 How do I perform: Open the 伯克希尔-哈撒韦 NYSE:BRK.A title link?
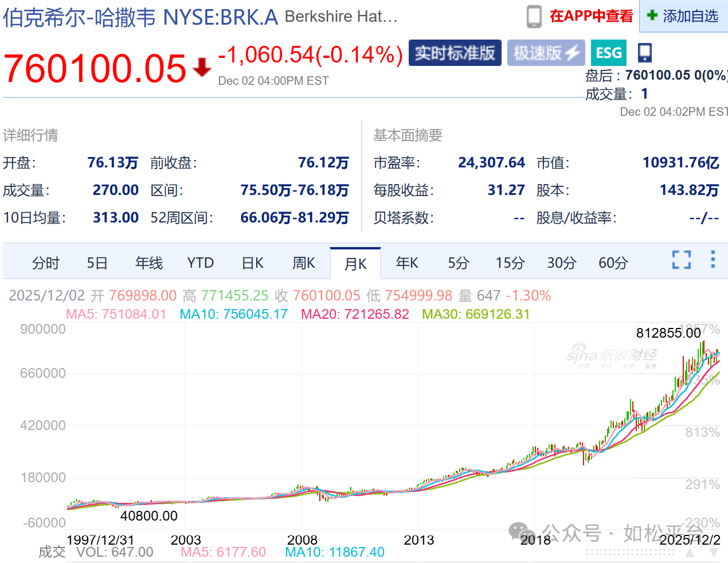pyautogui.click(x=140, y=17)
